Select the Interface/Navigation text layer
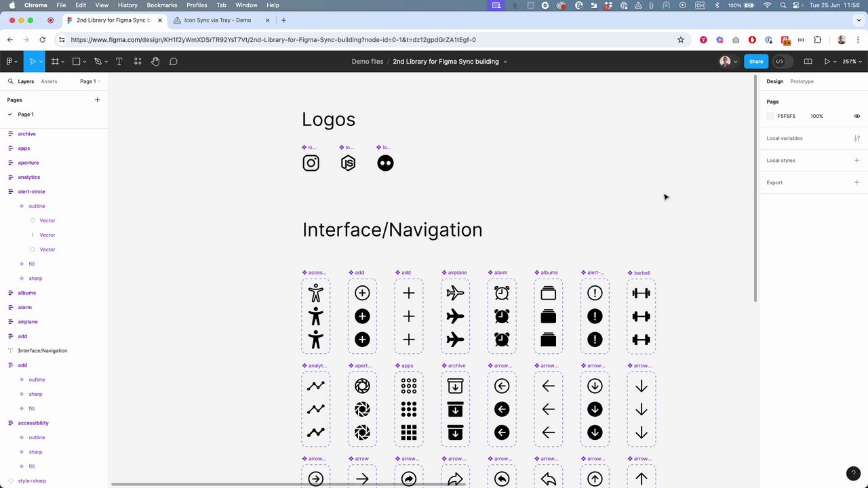Screen dimensions: 868x488 click(42, 351)
